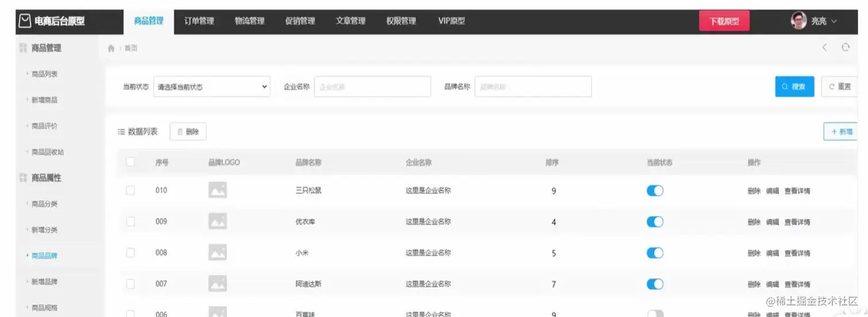Click the 排序 column header
868x317 pixels.
552,163
